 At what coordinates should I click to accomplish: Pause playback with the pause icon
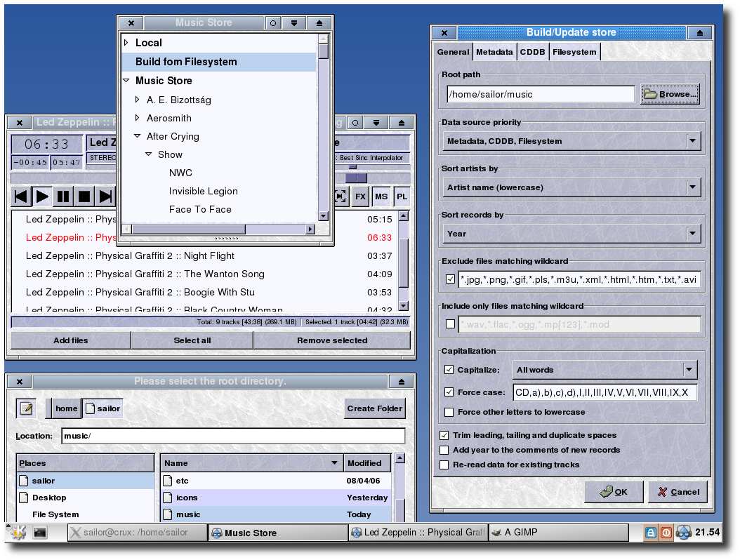(x=63, y=196)
